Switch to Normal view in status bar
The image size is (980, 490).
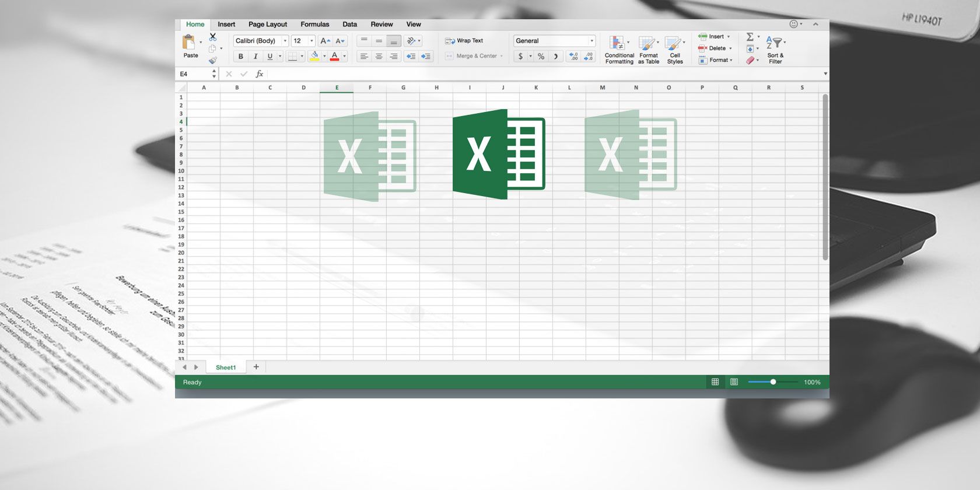[715, 382]
